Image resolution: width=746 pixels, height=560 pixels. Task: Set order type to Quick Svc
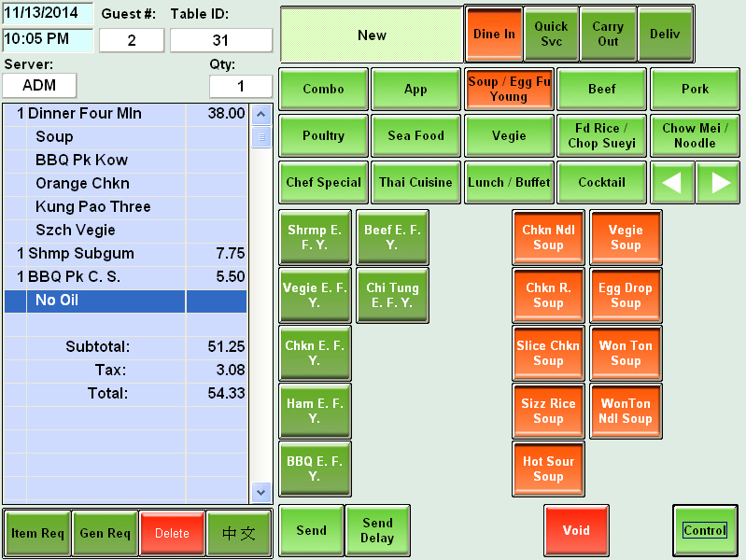pos(551,35)
